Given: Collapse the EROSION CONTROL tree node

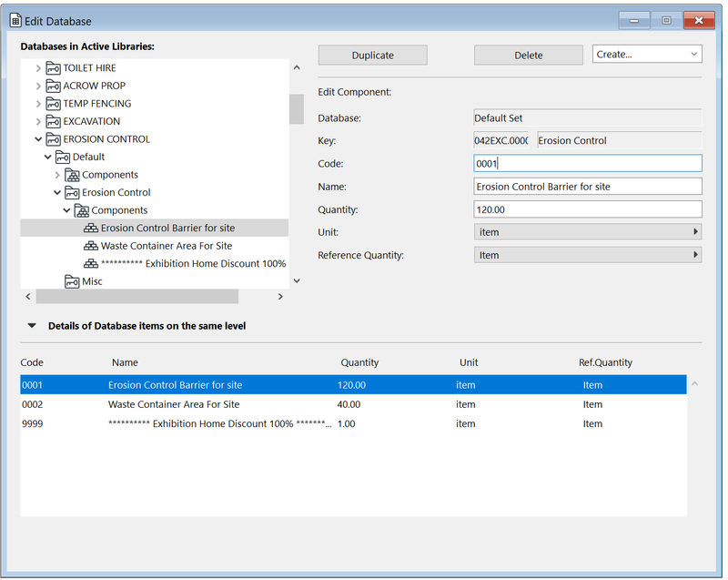Looking at the screenshot, I should [38, 139].
